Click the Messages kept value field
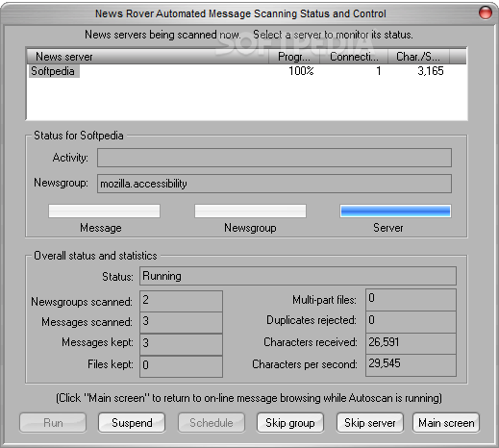 [181, 344]
